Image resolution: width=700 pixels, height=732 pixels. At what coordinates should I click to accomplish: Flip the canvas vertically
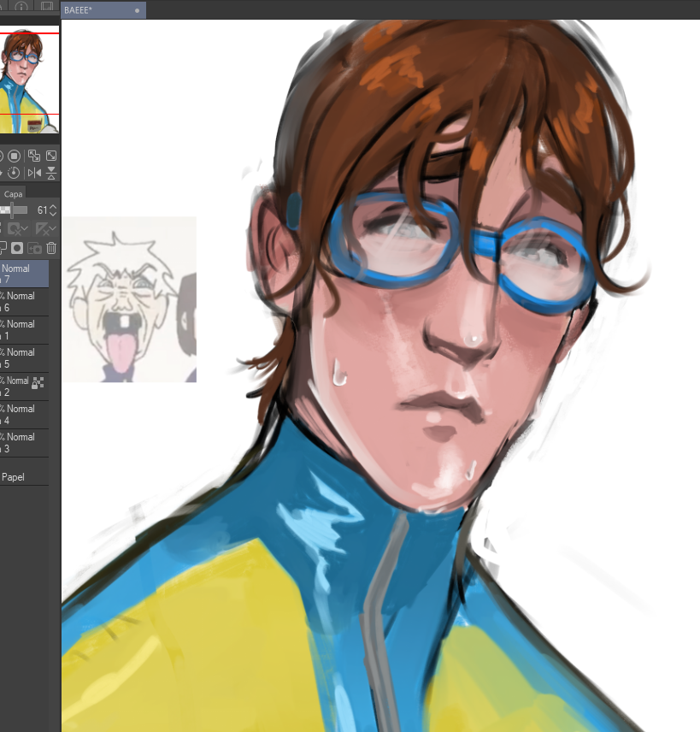(x=51, y=173)
